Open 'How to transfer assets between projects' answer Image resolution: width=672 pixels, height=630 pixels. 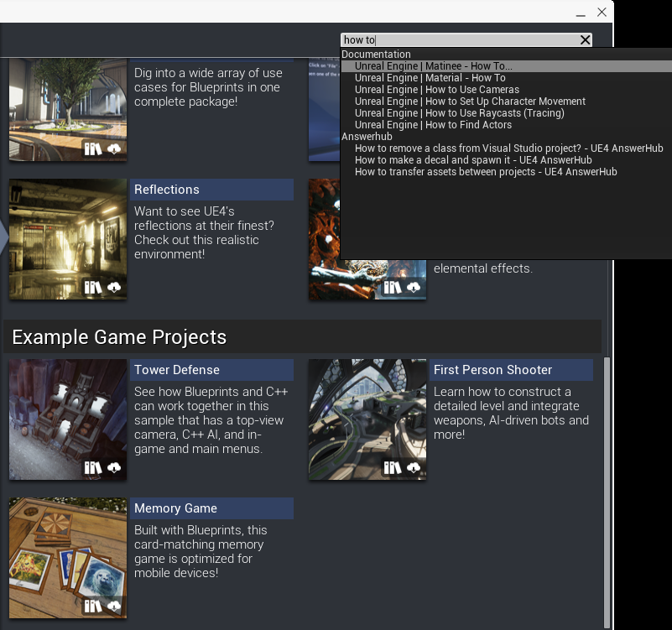coord(486,172)
